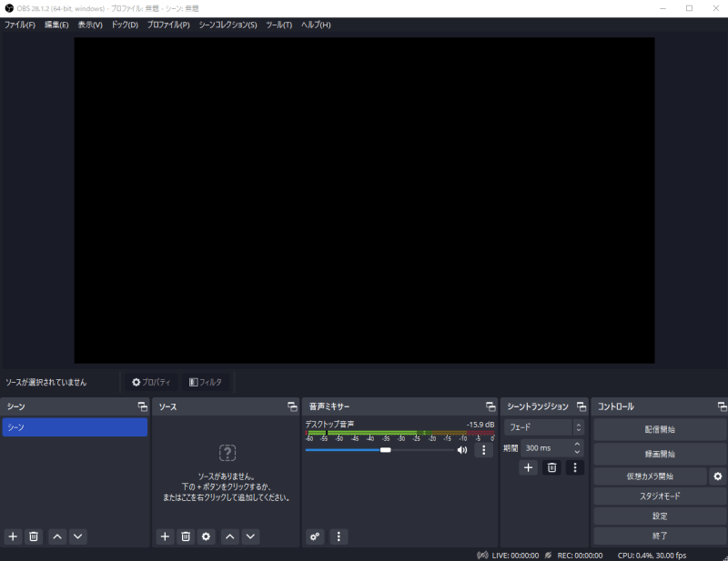Toggle スタジオモード button
Screen dimensions: 728x561
point(660,496)
